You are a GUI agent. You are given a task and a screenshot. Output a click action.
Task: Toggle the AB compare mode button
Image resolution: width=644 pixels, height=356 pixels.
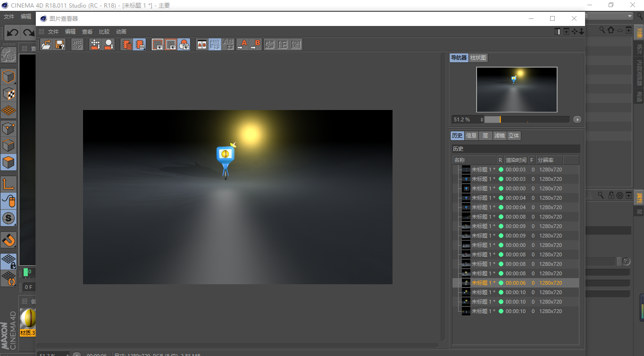pos(202,44)
